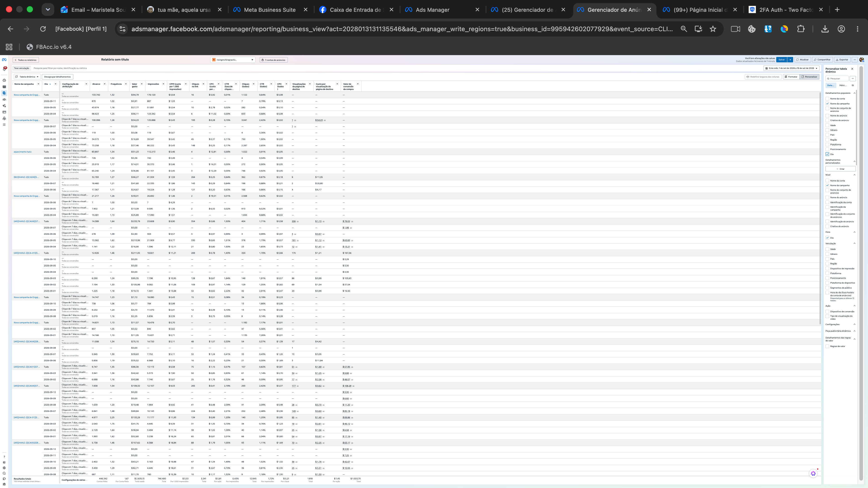The width and height of the screenshot is (868, 488).
Task: Collapse the Veiculação section in side panel
Action: click(854, 244)
